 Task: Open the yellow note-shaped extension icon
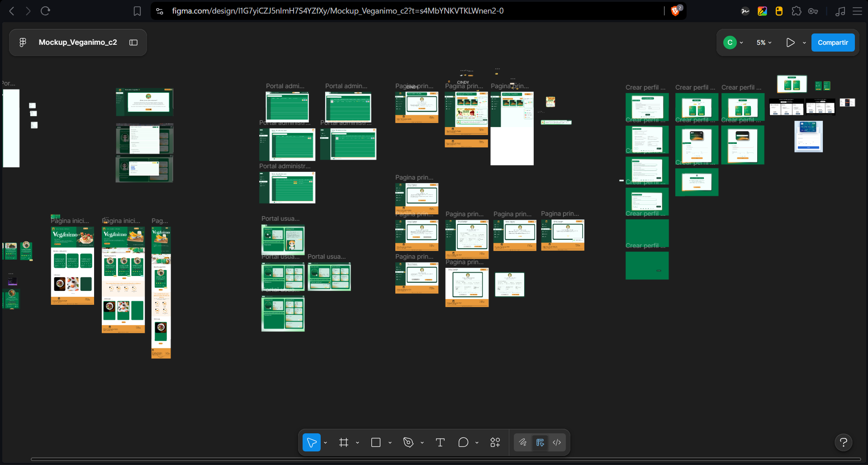click(x=779, y=11)
